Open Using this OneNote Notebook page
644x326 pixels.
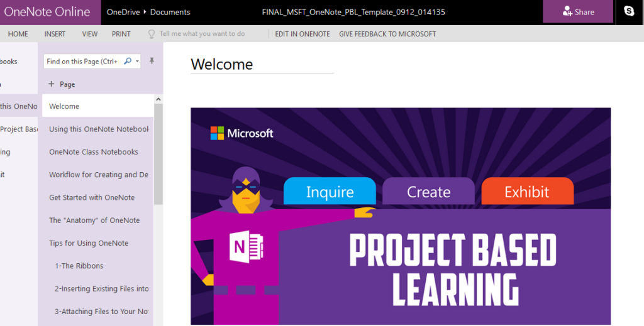(97, 129)
